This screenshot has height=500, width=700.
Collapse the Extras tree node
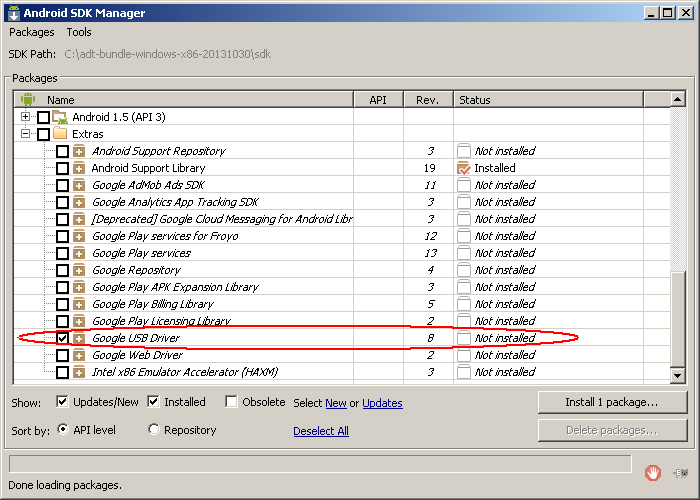click(x=25, y=133)
